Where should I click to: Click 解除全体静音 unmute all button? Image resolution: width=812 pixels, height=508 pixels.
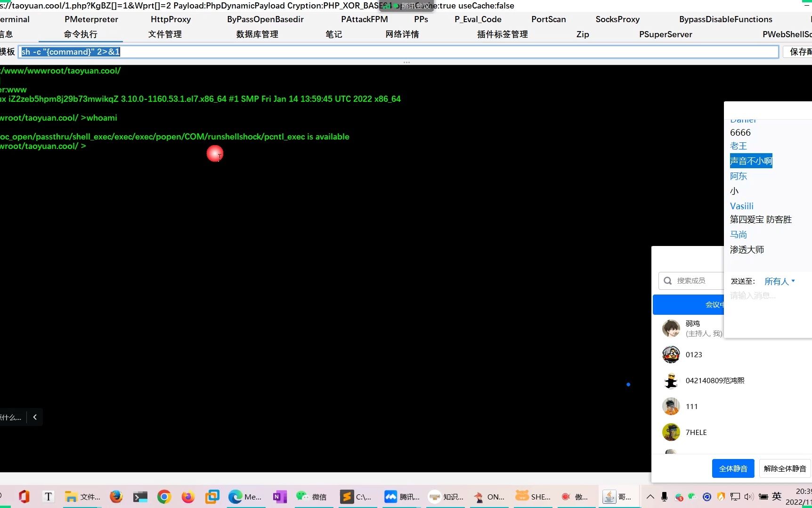[785, 468]
